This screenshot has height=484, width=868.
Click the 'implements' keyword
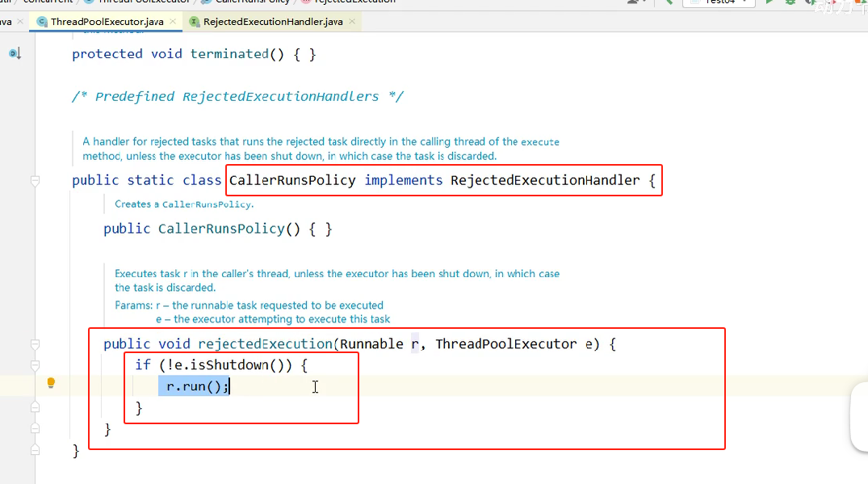tap(404, 180)
